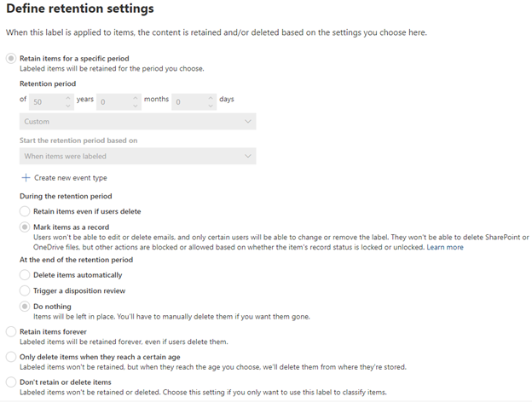Image resolution: width=532 pixels, height=402 pixels.
Task: Click the plus icon for new event type
Action: pos(26,178)
